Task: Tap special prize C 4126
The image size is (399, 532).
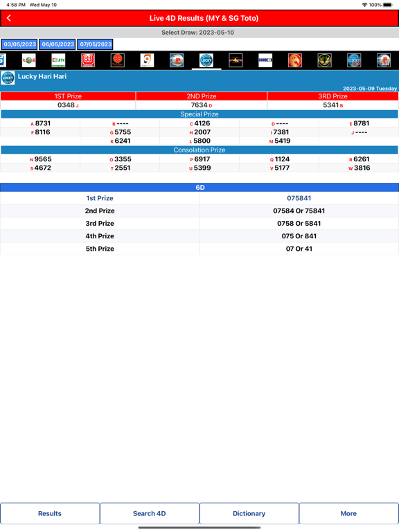Action: pyautogui.click(x=199, y=123)
